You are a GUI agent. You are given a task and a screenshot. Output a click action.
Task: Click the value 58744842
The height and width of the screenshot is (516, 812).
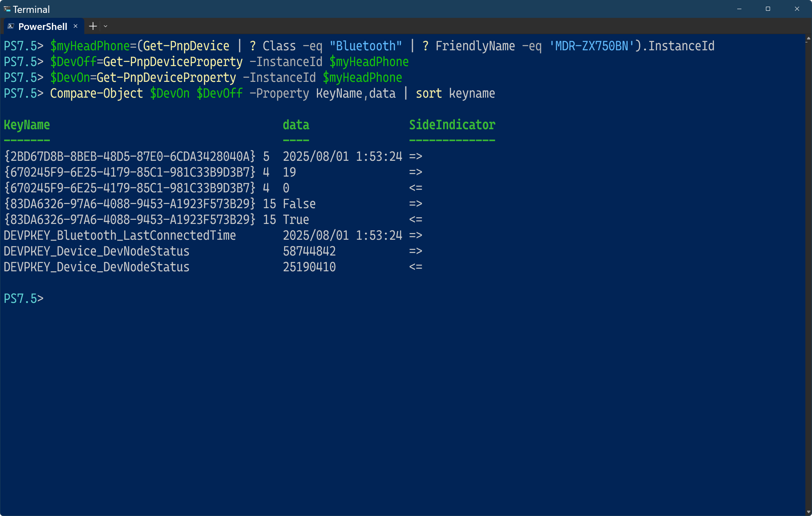pyautogui.click(x=309, y=251)
